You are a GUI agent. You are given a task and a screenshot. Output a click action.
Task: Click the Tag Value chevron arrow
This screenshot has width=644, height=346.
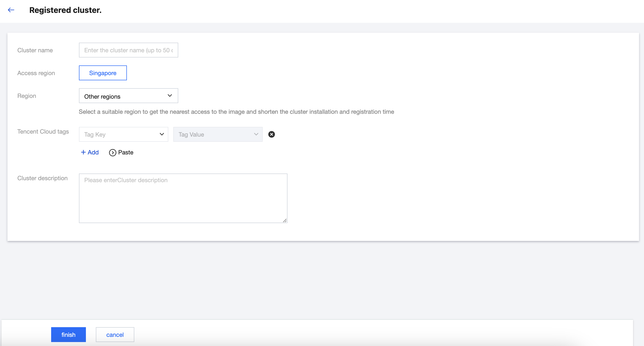[256, 134]
